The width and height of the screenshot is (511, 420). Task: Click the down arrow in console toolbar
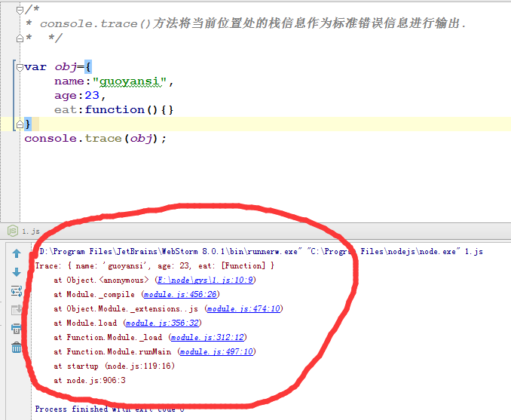click(x=16, y=272)
